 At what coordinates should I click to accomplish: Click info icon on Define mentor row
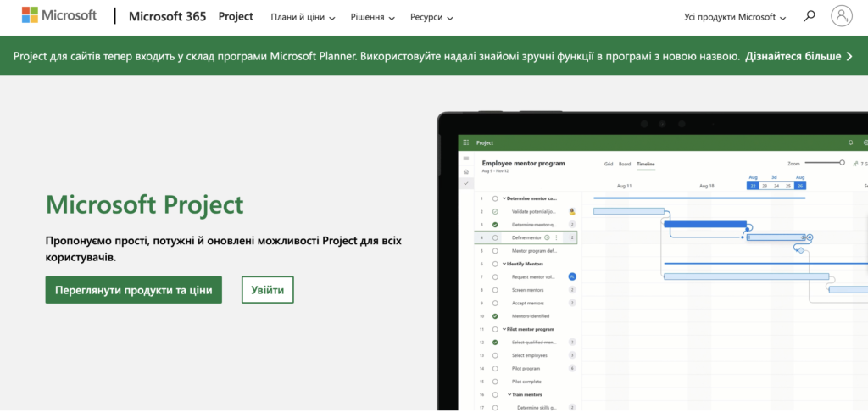[x=547, y=237]
